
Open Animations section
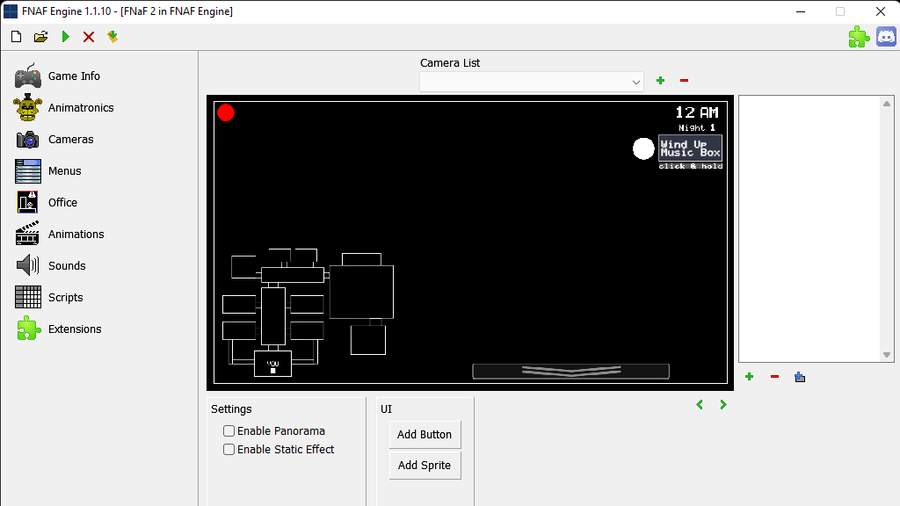60,234
